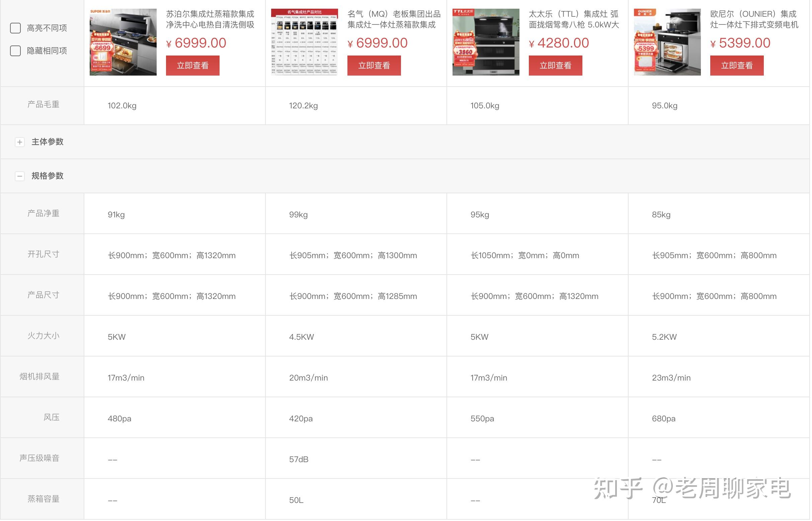
Task: Click the ¥4280.00 price of 太太乐
Action: click(559, 43)
